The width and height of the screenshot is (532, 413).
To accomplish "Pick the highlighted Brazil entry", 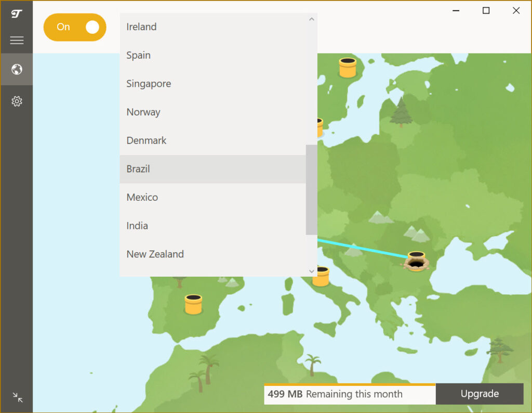I will click(212, 169).
